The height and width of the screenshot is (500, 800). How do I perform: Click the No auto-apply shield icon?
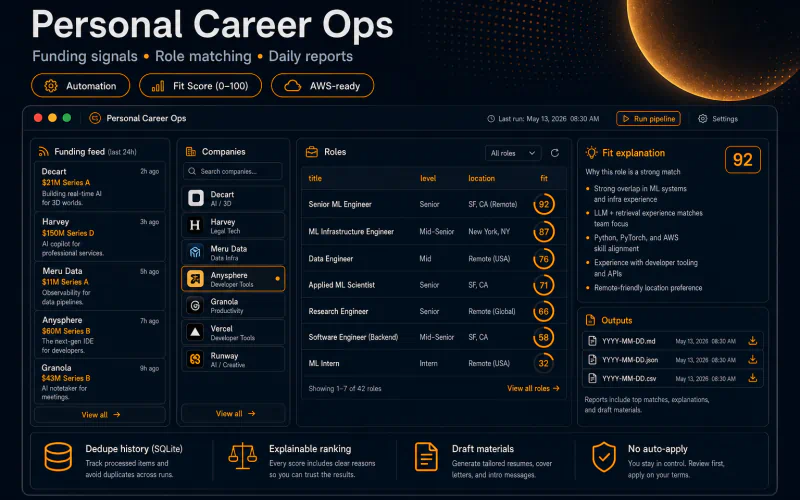604,457
